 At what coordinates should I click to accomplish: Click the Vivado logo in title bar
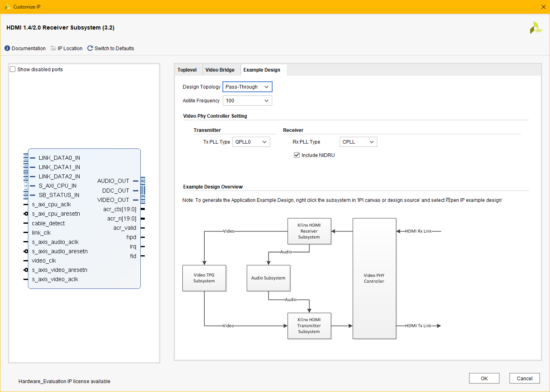[x=8, y=6]
